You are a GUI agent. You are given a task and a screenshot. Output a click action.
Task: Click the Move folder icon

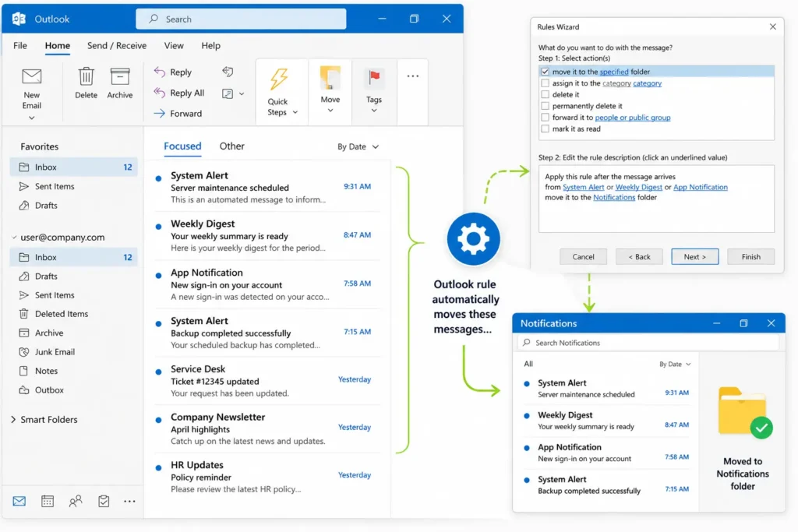click(330, 78)
